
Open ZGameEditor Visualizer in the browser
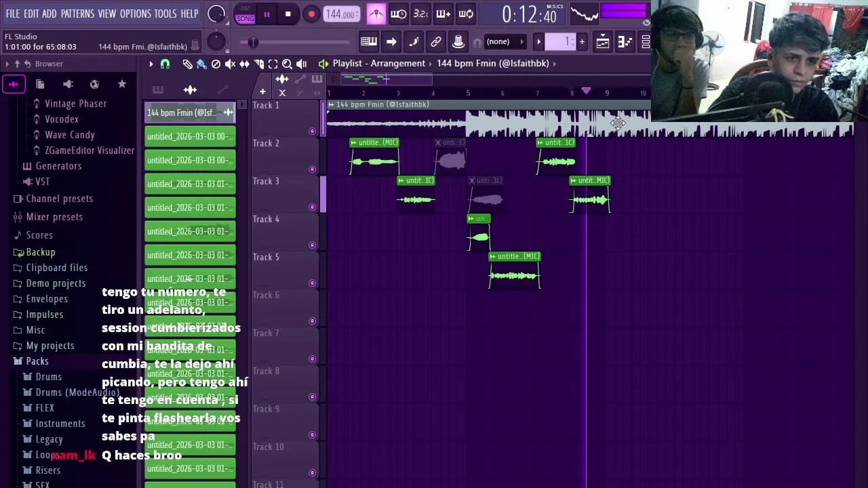(x=89, y=150)
